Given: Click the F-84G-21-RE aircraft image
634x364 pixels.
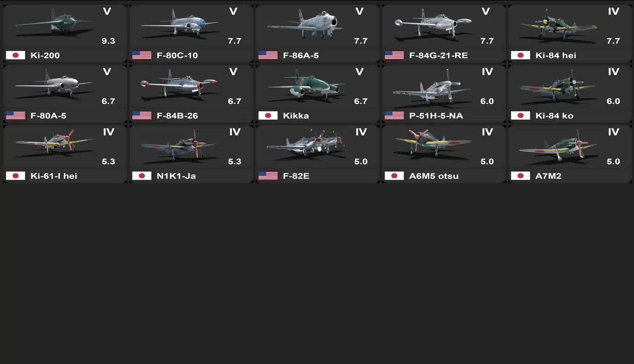Looking at the screenshot, I should point(433,25).
